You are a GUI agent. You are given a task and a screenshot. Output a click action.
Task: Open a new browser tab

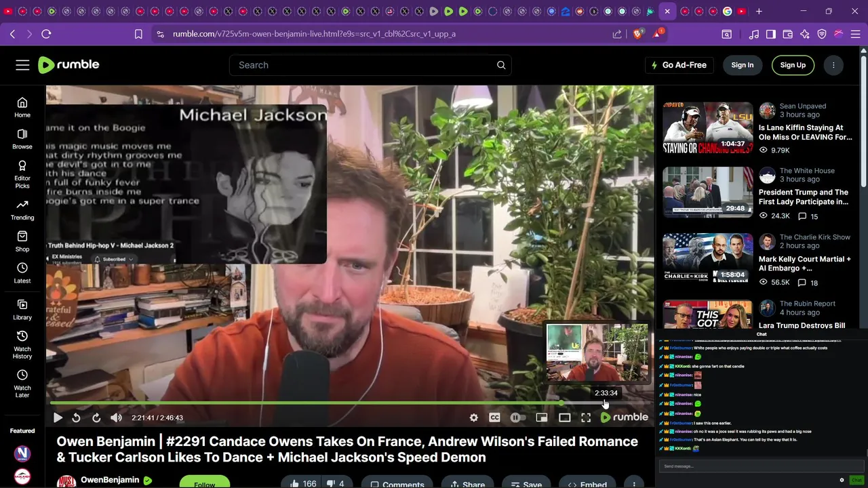coord(759,12)
